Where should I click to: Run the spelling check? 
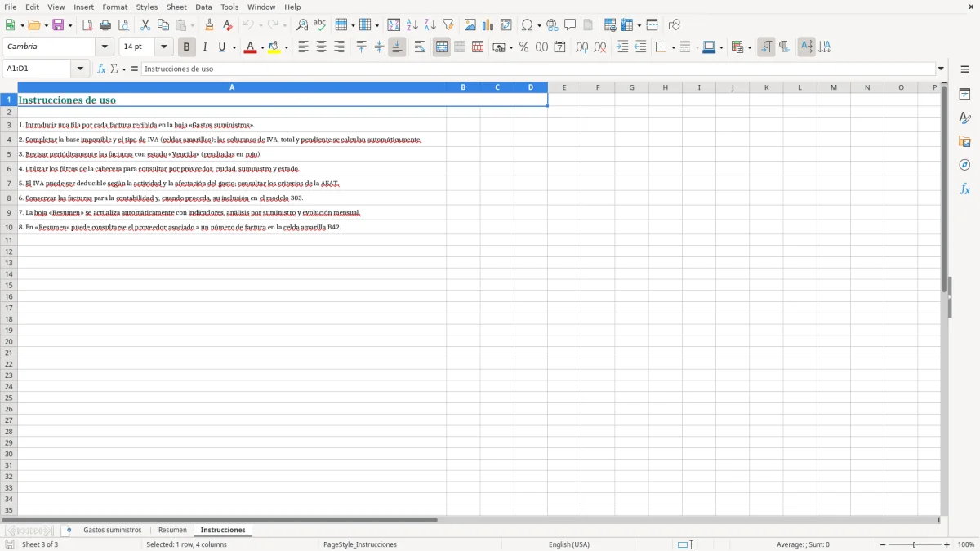pos(319,25)
